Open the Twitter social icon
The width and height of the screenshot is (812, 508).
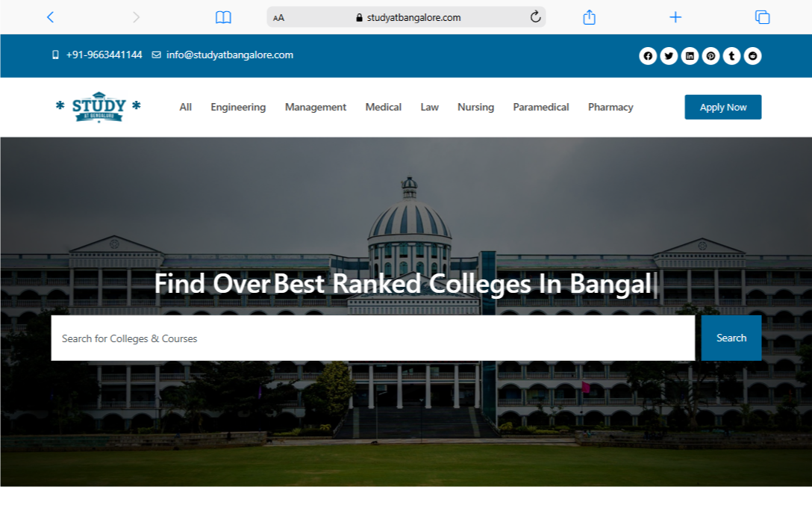coord(669,56)
